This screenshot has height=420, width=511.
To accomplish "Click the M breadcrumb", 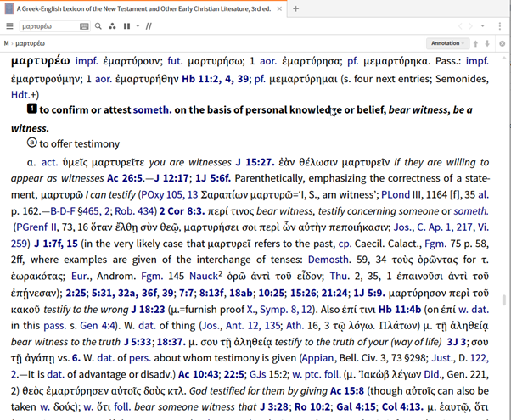I will click(x=6, y=43).
